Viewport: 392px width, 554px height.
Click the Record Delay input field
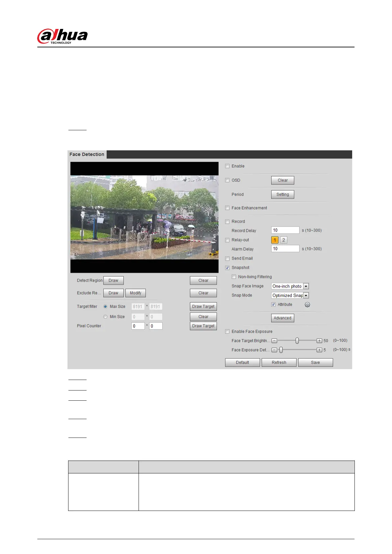point(285,230)
